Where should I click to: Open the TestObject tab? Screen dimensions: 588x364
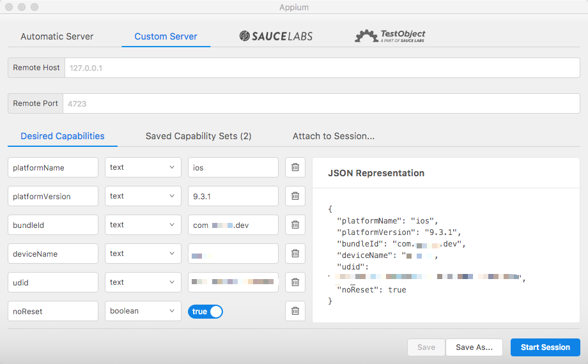(x=390, y=36)
